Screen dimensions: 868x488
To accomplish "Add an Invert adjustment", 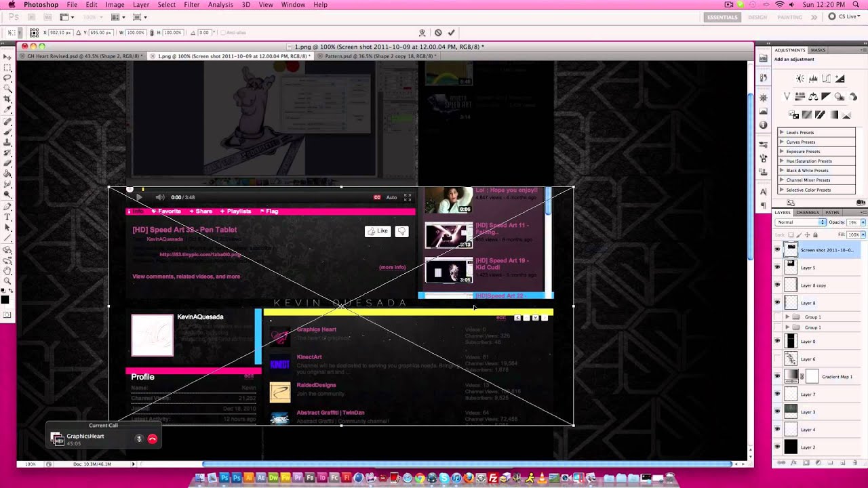I will (x=793, y=115).
